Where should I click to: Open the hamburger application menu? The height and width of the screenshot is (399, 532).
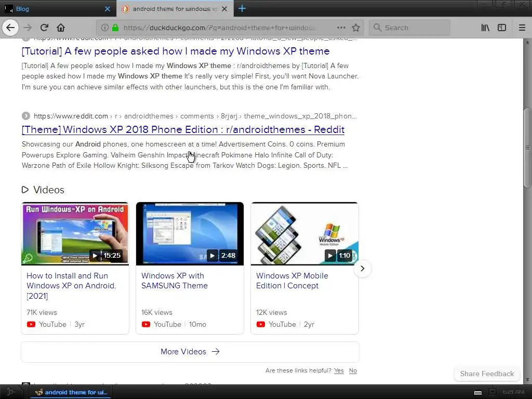coord(522,28)
